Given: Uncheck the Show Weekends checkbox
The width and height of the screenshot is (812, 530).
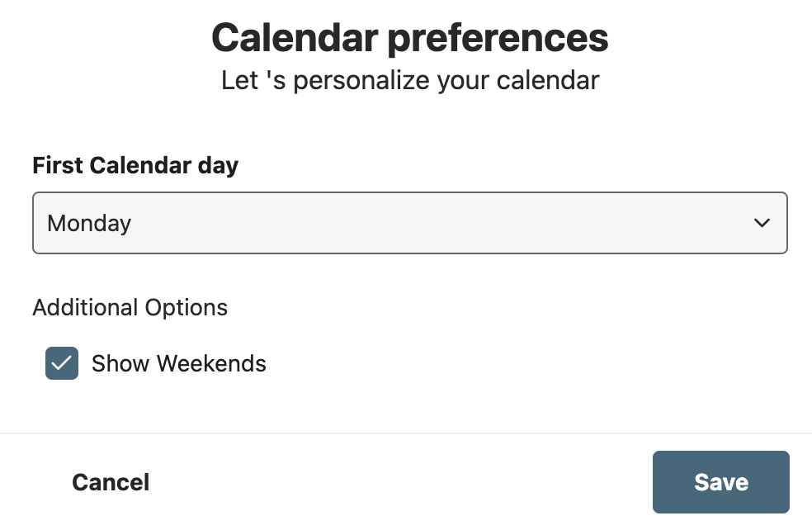Looking at the screenshot, I should [x=62, y=363].
